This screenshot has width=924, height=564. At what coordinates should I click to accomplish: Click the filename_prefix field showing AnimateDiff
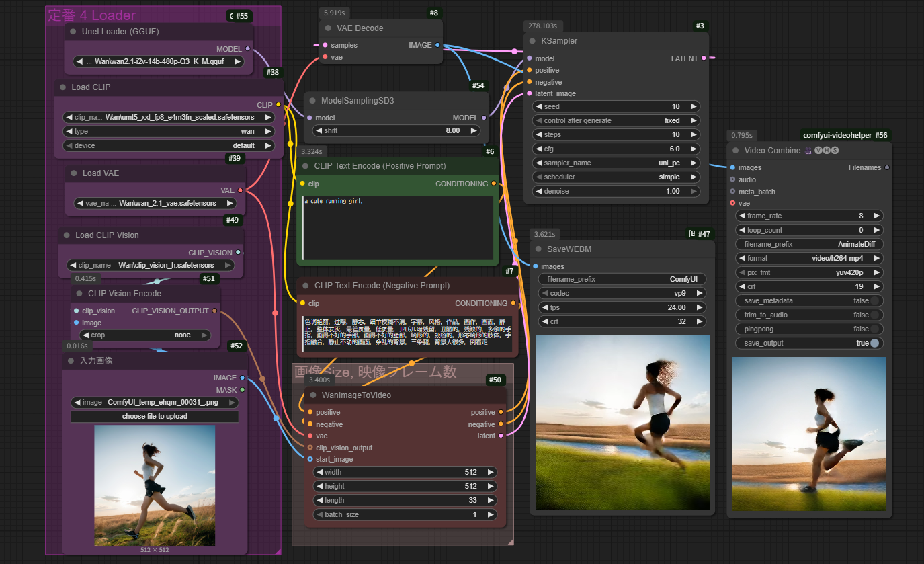[809, 244]
